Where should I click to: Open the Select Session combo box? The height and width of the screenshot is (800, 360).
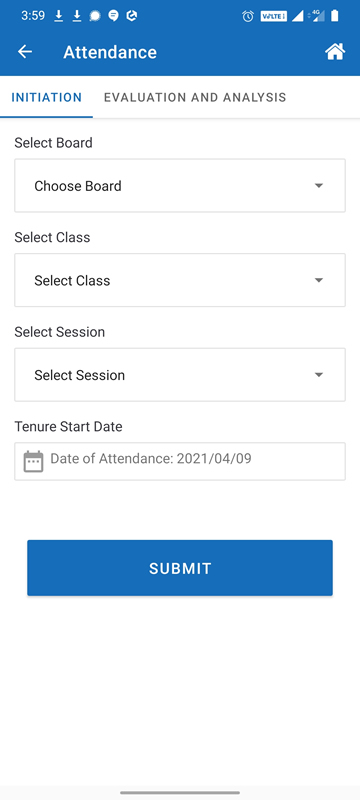180,374
